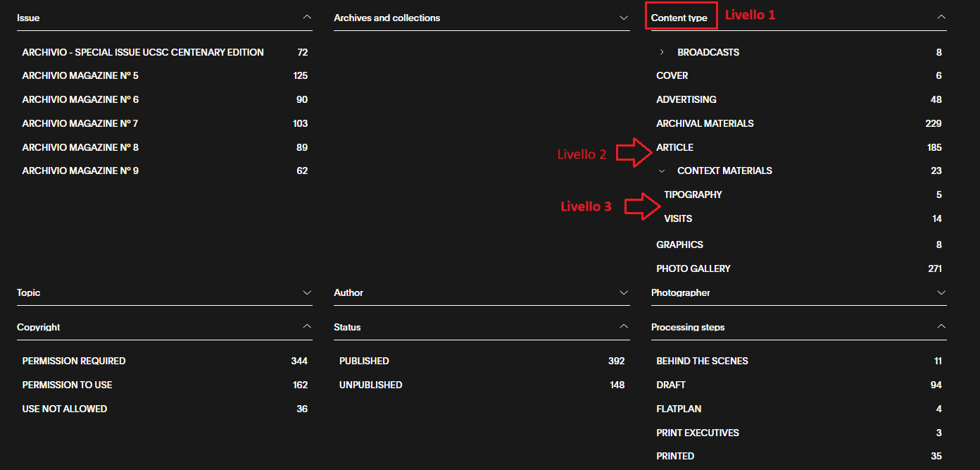Select the Draft processing step
The width and height of the screenshot is (980, 470).
(x=670, y=385)
